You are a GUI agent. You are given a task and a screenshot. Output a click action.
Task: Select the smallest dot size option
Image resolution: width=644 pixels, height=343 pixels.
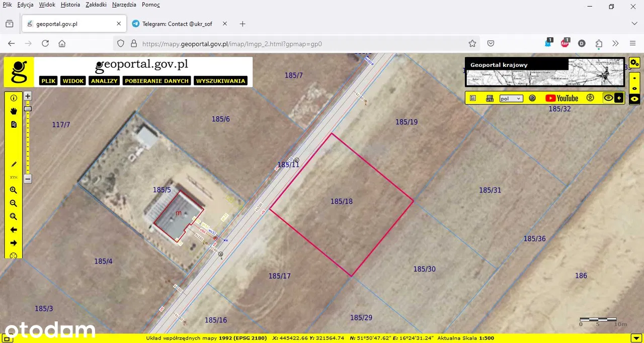coord(634,78)
